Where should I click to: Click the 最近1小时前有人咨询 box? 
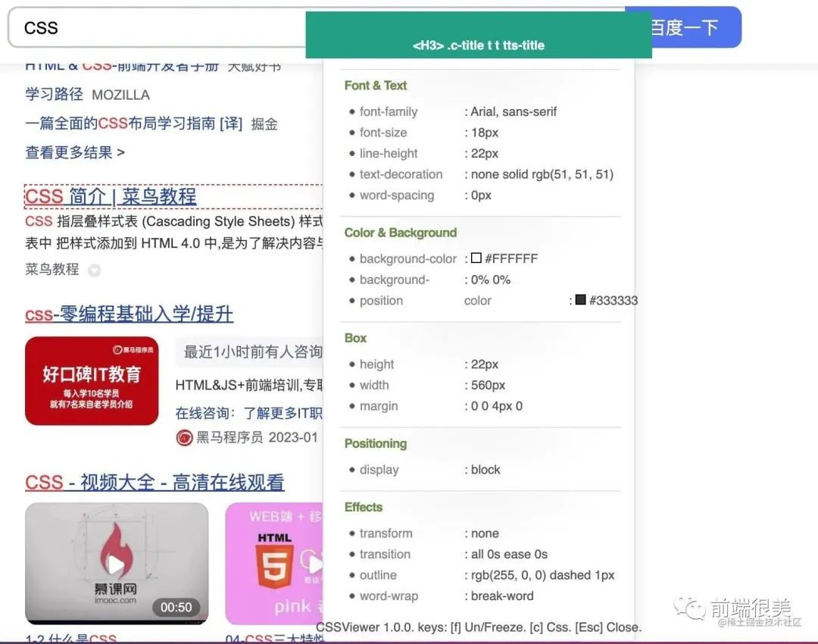pos(250,352)
